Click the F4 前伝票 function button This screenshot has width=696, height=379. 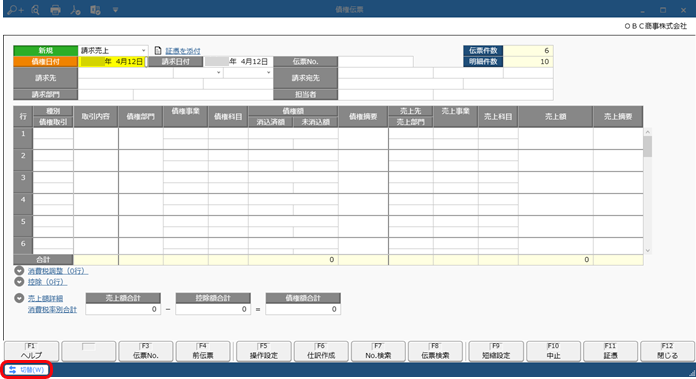(x=203, y=351)
